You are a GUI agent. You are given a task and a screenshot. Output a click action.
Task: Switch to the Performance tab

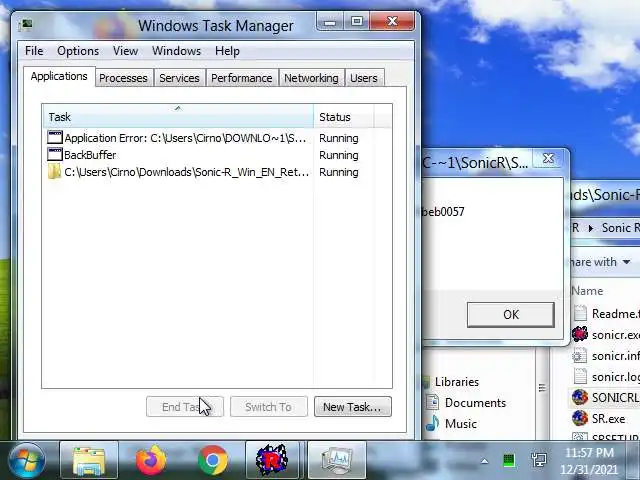point(242,78)
